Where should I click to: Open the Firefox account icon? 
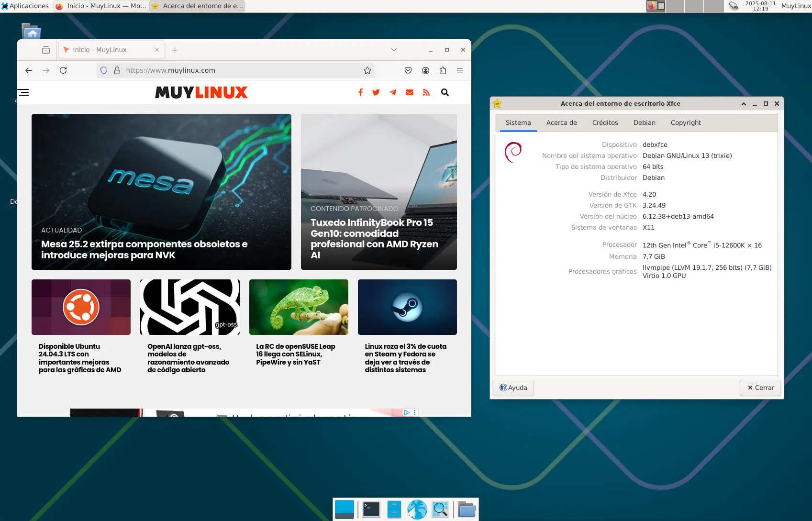(425, 70)
